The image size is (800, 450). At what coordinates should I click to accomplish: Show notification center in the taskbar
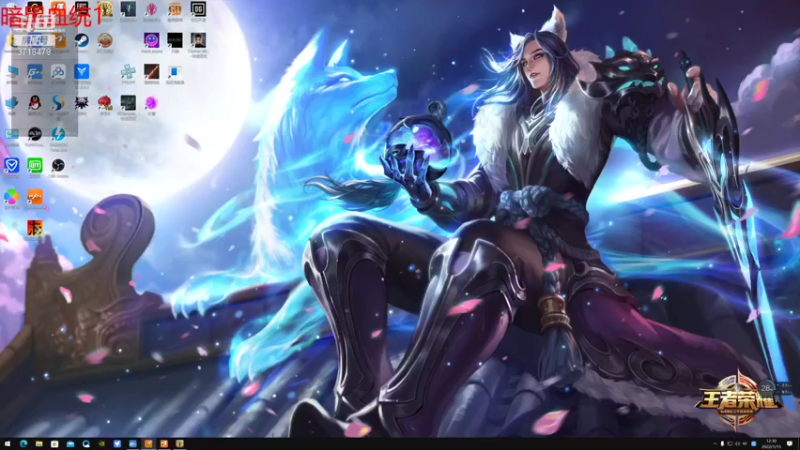(x=790, y=444)
